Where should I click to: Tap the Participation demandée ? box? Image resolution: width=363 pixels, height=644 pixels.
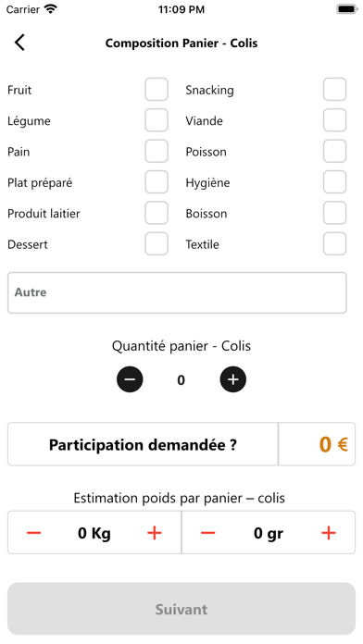click(x=143, y=444)
